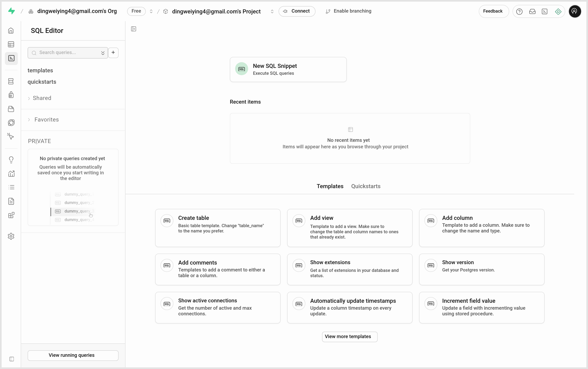This screenshot has width=588, height=369.
Task: Open the project selector dropdown
Action: coord(272,11)
